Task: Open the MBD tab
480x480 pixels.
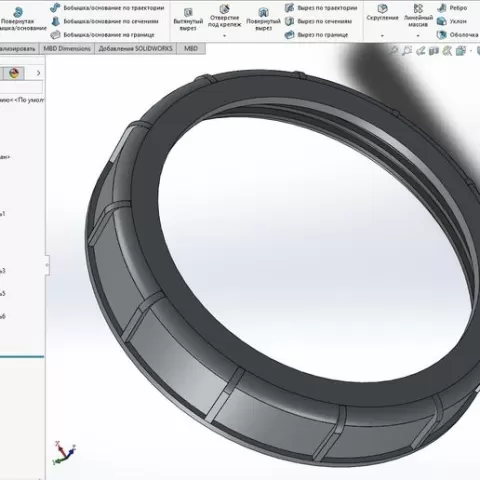Action: [191, 49]
